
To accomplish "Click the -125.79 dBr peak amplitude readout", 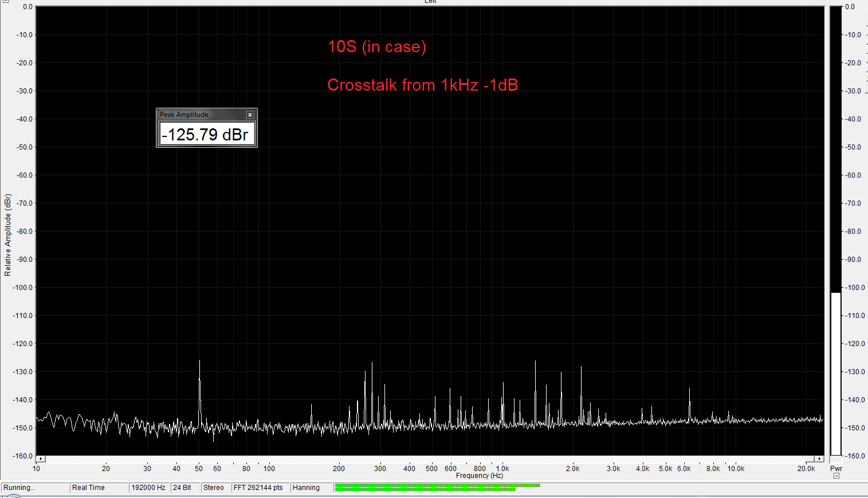I will coord(206,135).
